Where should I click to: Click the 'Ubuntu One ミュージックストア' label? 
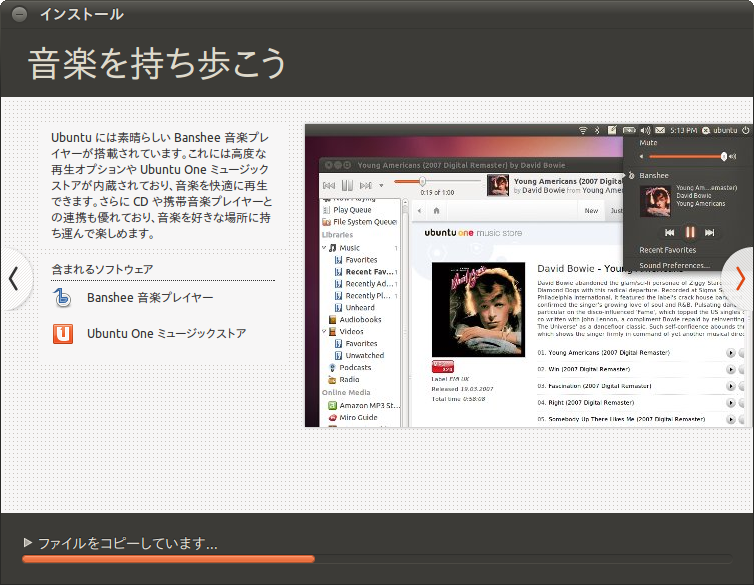(166, 334)
